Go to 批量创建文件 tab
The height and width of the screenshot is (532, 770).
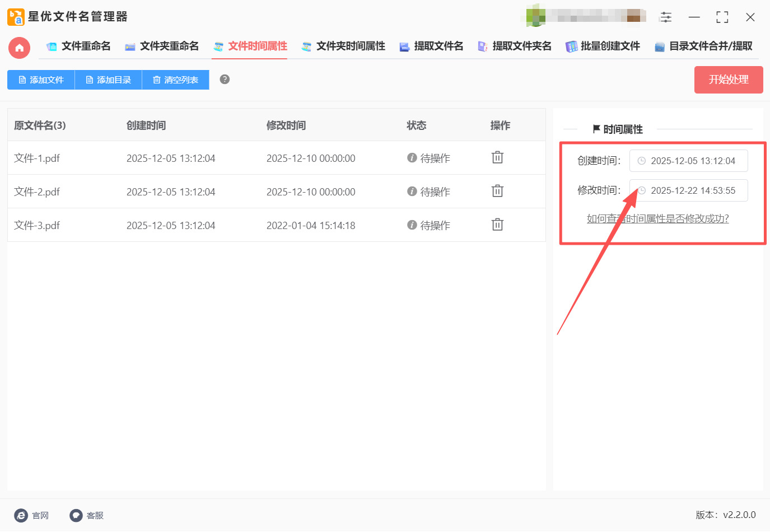click(x=603, y=46)
